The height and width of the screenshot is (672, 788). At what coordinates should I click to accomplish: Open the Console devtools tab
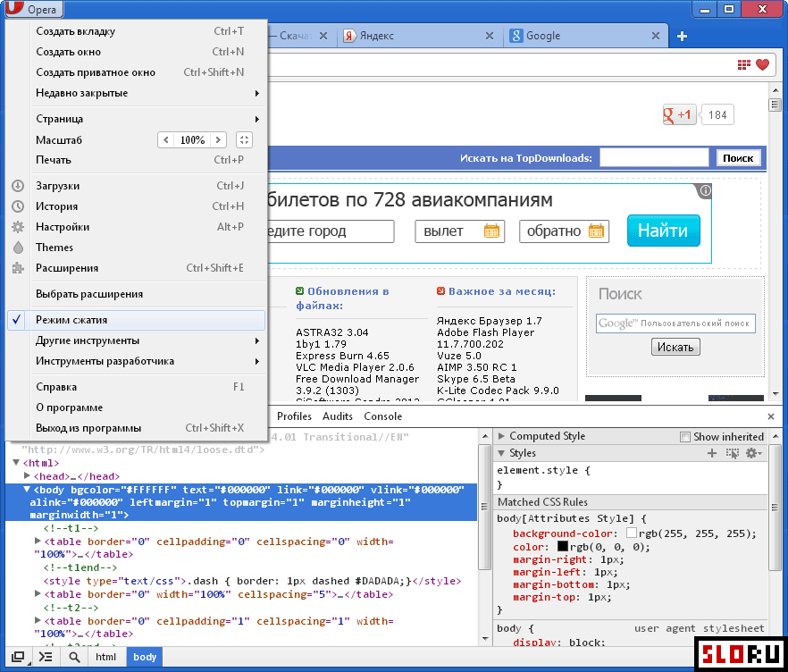[x=383, y=416]
